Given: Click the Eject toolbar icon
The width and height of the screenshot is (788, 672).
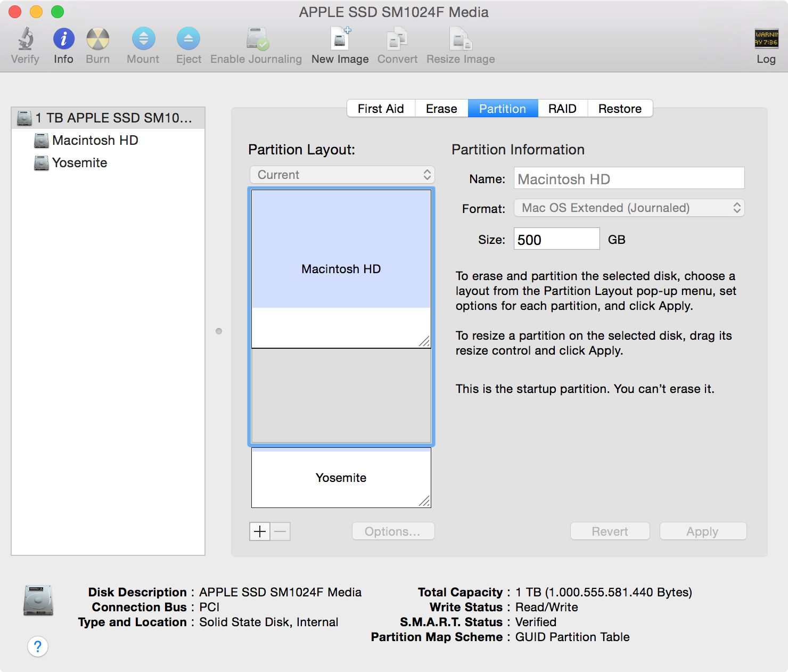Looking at the screenshot, I should click(x=188, y=39).
